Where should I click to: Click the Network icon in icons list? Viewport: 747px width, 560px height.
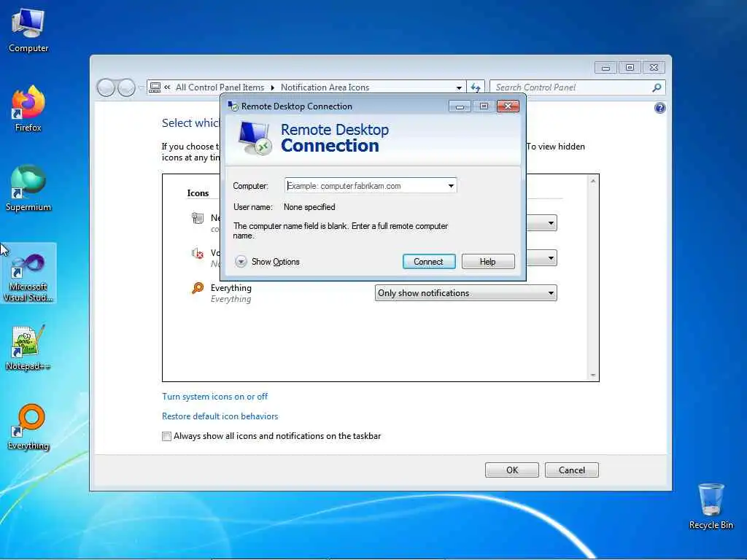[x=197, y=218]
